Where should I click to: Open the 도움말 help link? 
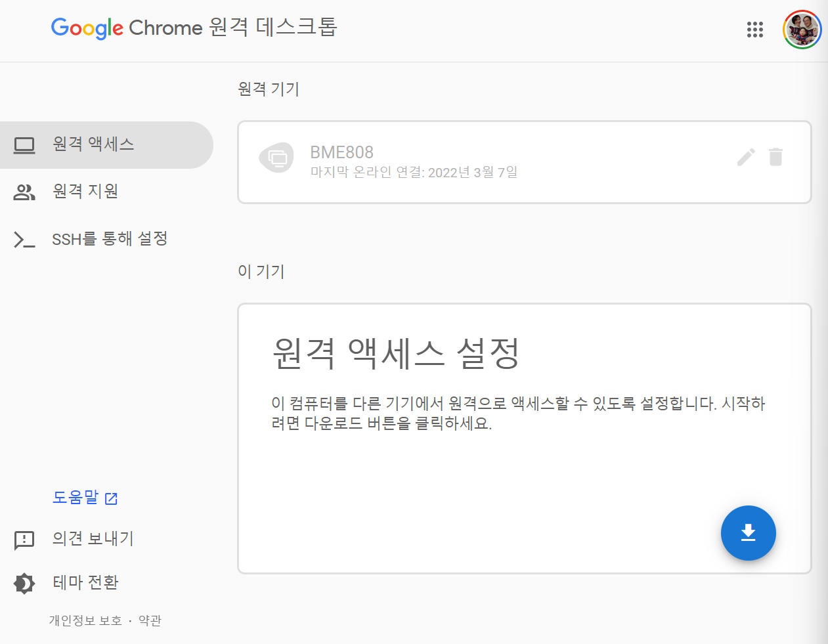[x=76, y=498]
